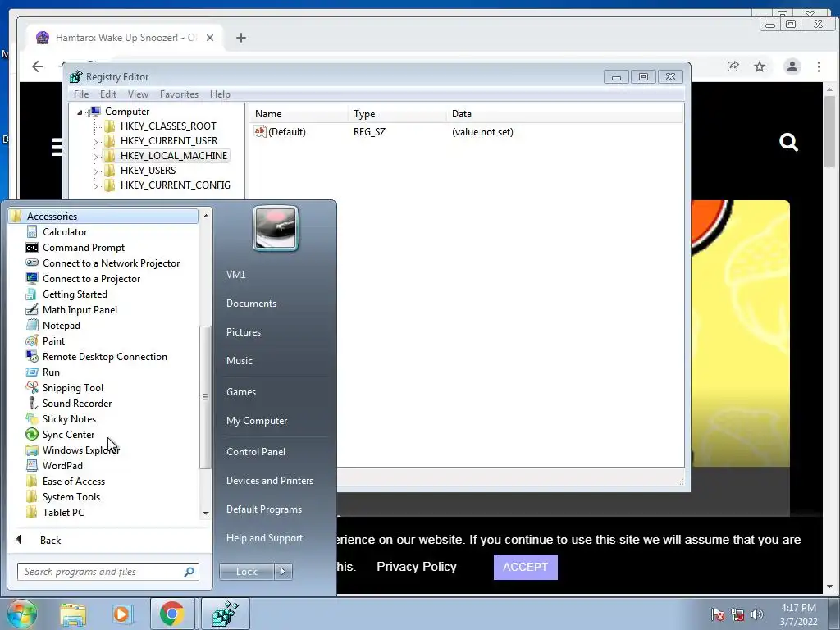Expand System Tools folder
Viewport: 840px width, 630px height.
coord(71,496)
